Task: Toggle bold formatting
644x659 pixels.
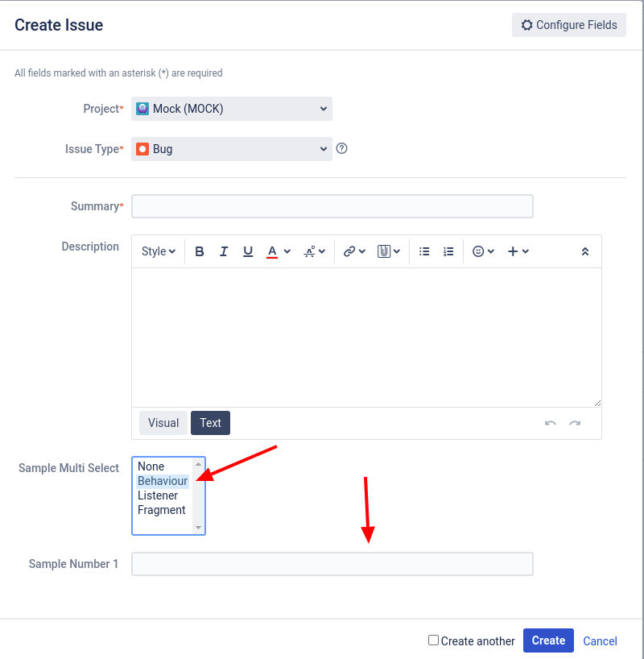Action: pos(200,251)
